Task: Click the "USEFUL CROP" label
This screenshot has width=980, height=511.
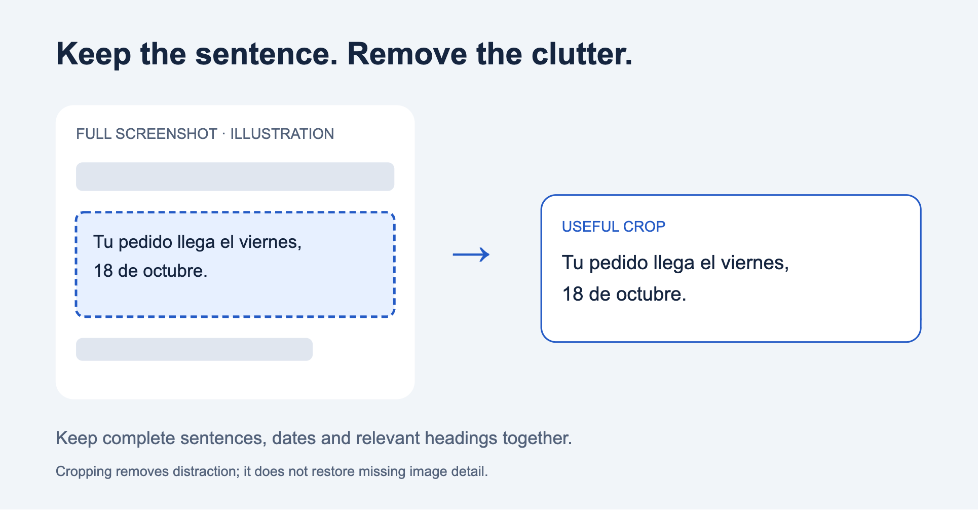Action: point(614,227)
